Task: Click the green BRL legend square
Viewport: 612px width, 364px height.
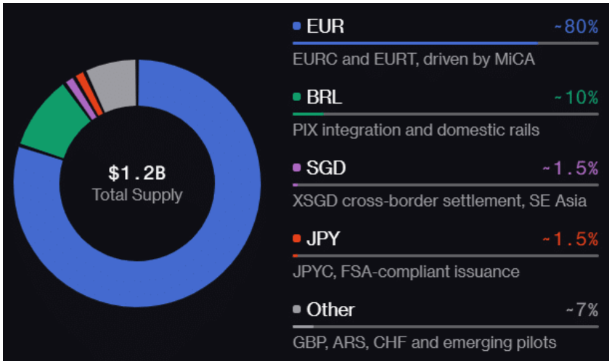Action: pyautogui.click(x=296, y=97)
